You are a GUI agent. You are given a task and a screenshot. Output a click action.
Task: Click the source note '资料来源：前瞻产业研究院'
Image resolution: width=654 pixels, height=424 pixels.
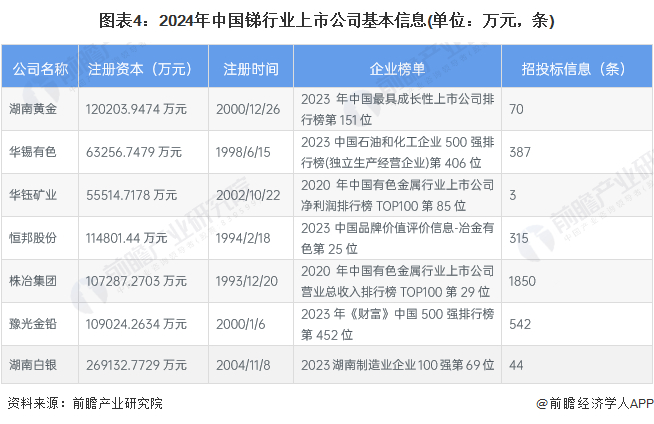[x=85, y=403]
